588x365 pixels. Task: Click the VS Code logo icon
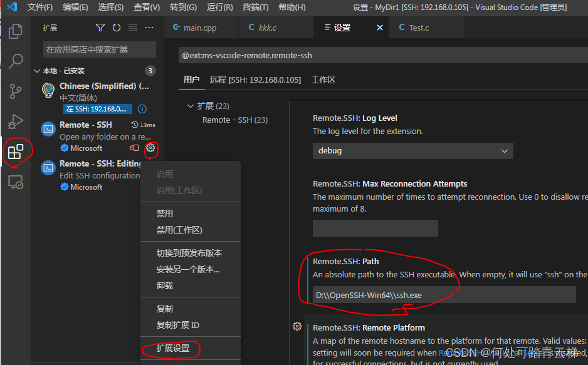pyautogui.click(x=12, y=7)
